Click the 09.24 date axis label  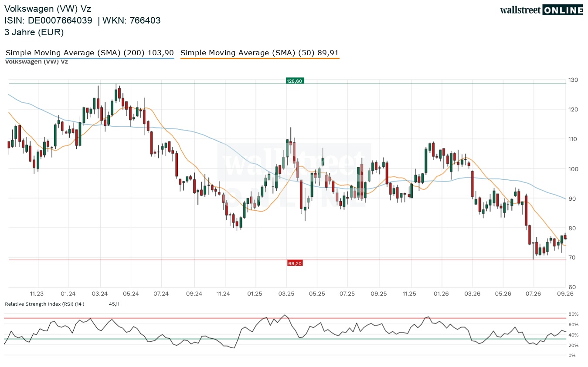[194, 294]
